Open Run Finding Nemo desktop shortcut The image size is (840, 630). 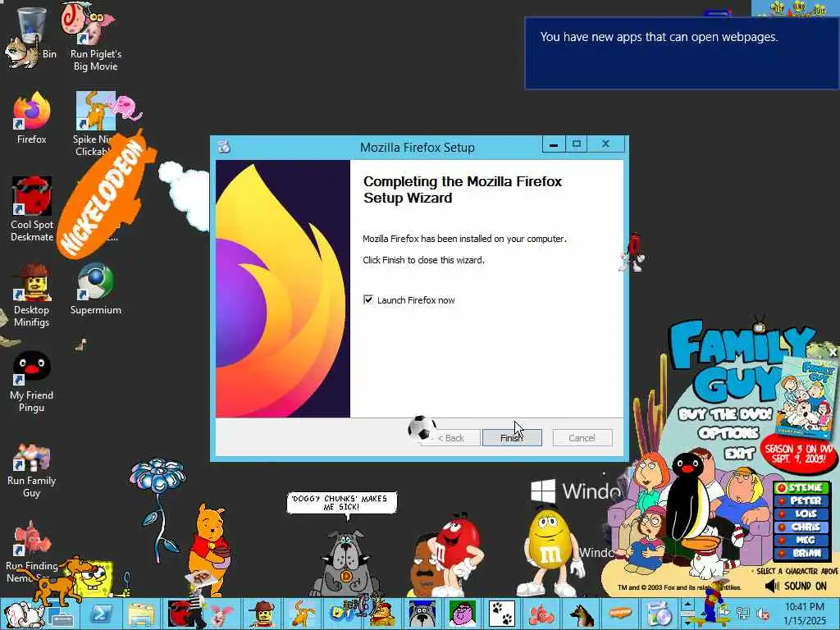pyautogui.click(x=32, y=552)
